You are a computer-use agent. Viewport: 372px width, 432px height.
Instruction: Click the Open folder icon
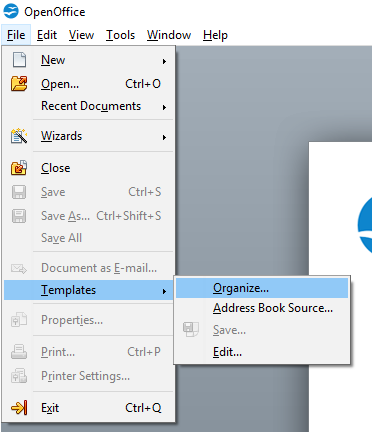coord(19,84)
